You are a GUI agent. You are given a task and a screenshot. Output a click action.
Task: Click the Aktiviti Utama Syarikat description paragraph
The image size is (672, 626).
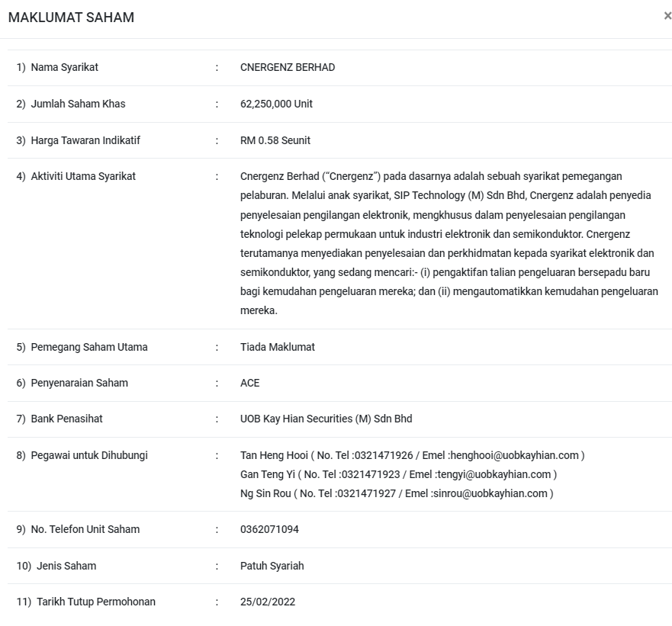click(x=449, y=243)
